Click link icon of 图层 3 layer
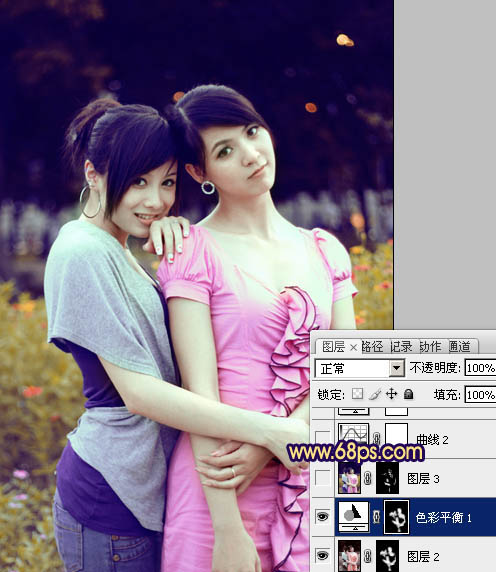This screenshot has width=496, height=572. [368, 478]
